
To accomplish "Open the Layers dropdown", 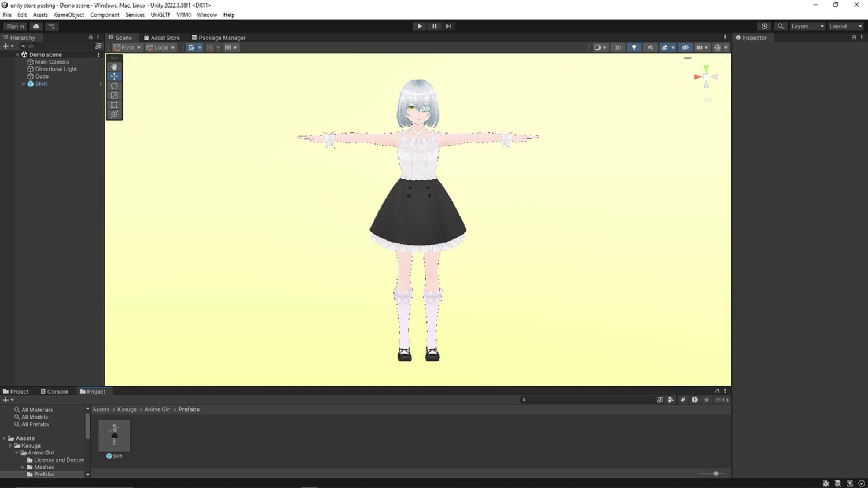I will 807,26.
